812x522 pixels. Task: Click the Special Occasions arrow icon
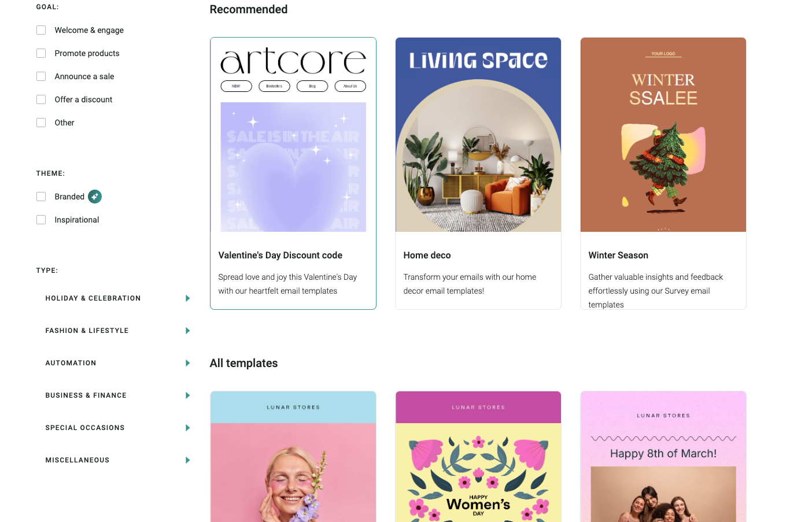pos(187,428)
